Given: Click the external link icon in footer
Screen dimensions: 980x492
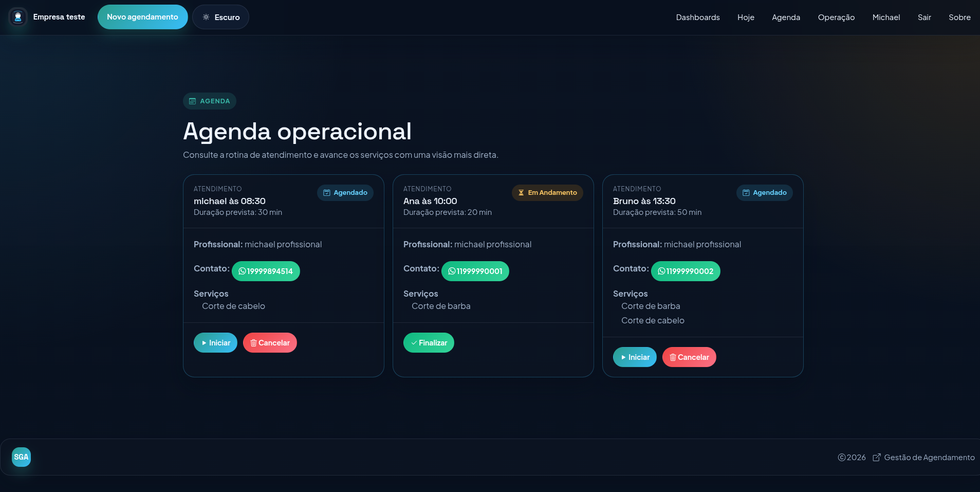Looking at the screenshot, I should click(877, 458).
